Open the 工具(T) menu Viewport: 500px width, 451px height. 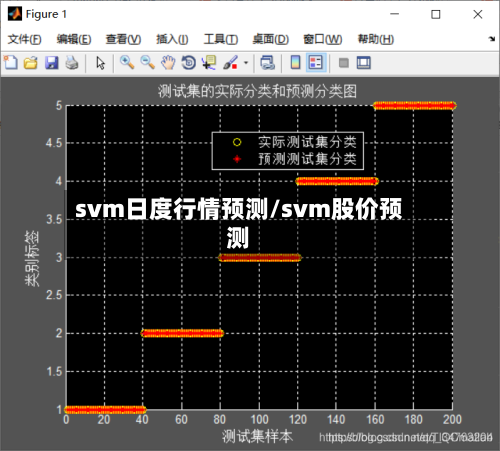click(x=221, y=39)
